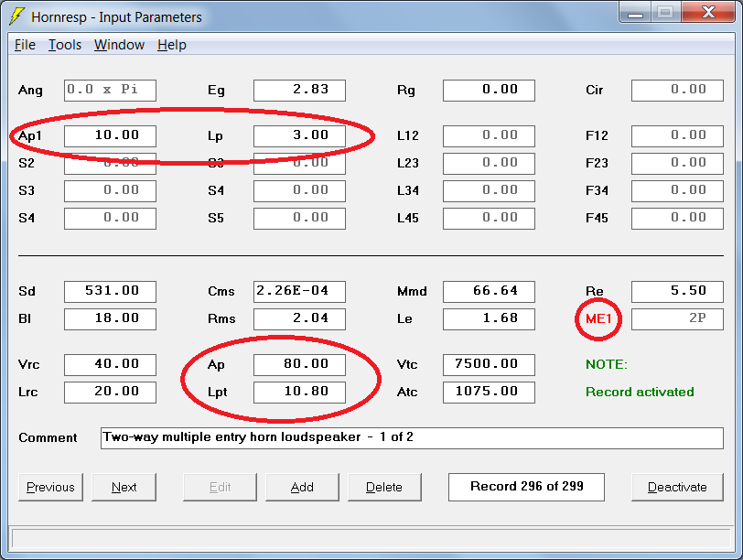This screenshot has width=743, height=560.
Task: Click the Lpt field showing 10.80
Action: pyautogui.click(x=299, y=393)
